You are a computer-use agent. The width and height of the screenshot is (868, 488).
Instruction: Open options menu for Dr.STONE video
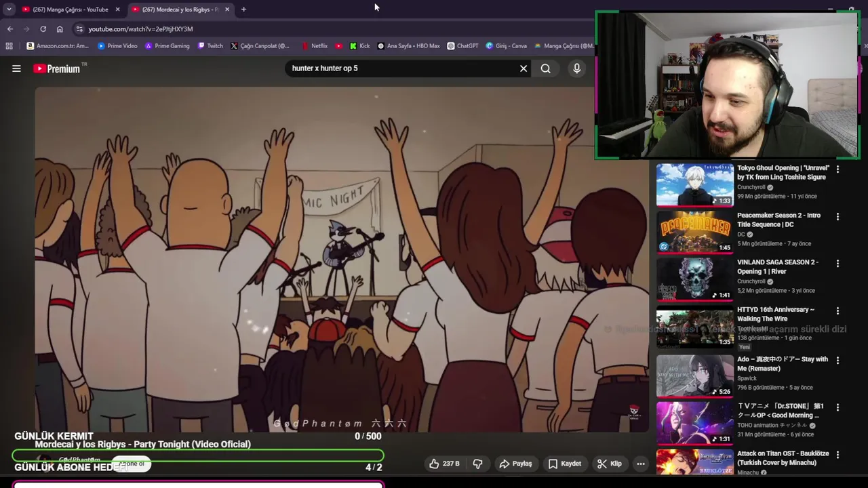pyautogui.click(x=837, y=408)
